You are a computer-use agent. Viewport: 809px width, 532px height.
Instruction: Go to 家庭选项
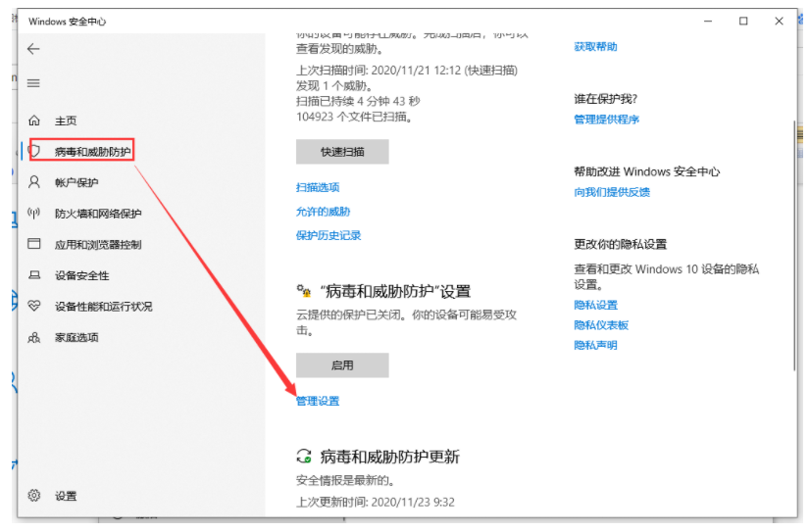tap(76, 338)
